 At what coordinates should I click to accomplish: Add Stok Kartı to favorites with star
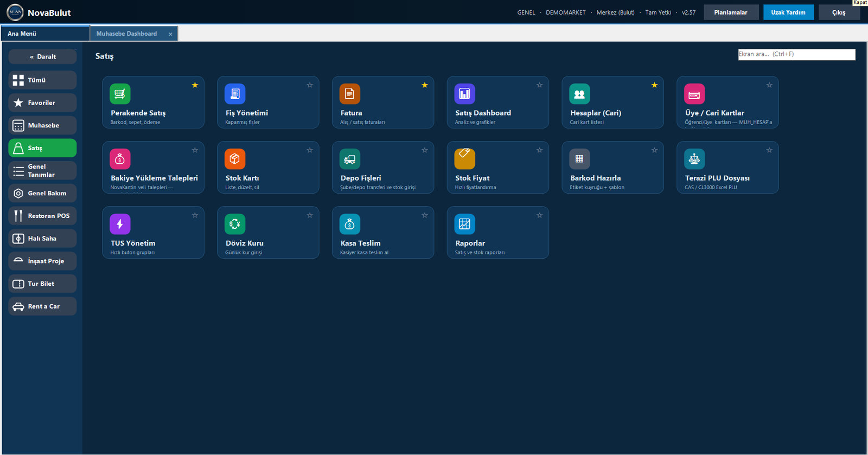(x=310, y=150)
